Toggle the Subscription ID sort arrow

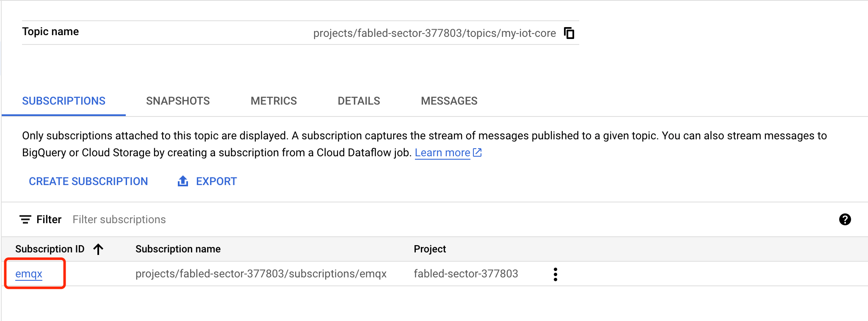(x=98, y=249)
